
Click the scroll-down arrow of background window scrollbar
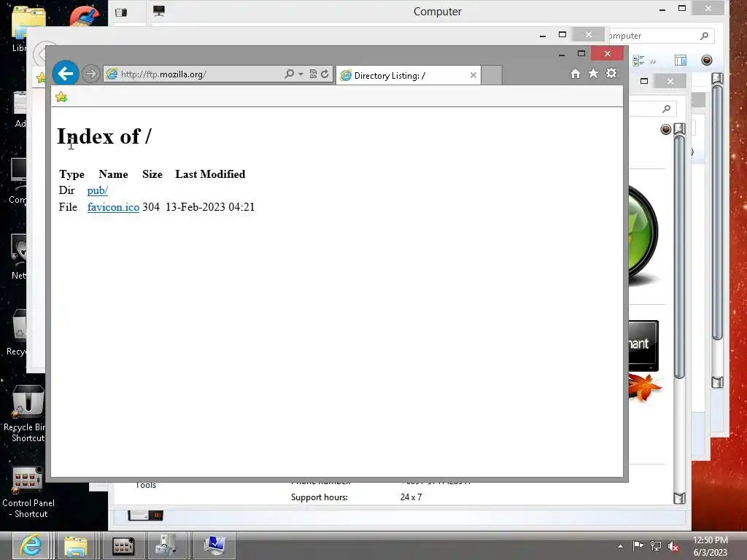point(679,498)
